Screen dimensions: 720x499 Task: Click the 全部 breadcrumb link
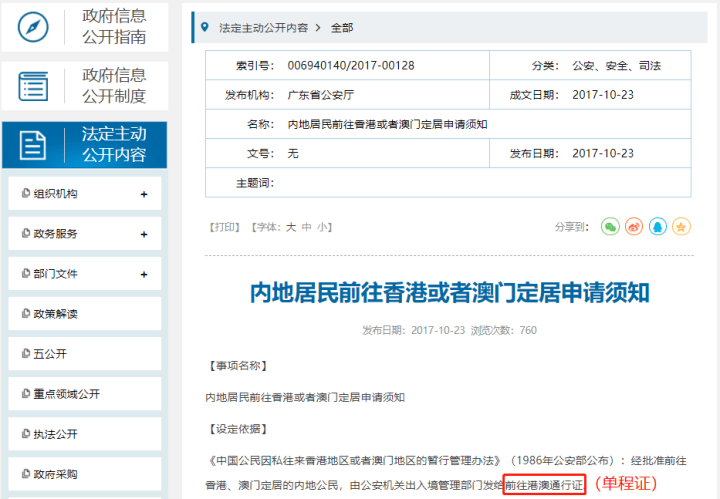342,28
